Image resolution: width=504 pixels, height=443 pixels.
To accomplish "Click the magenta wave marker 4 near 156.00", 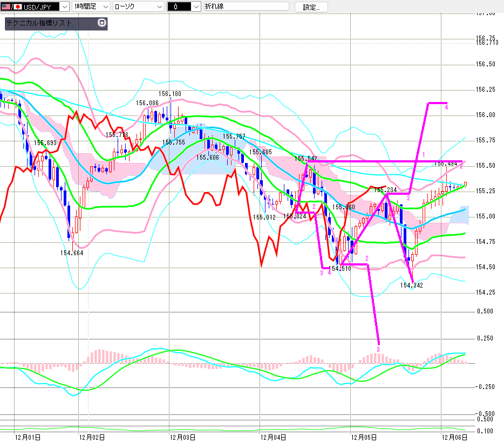I will click(x=446, y=107).
